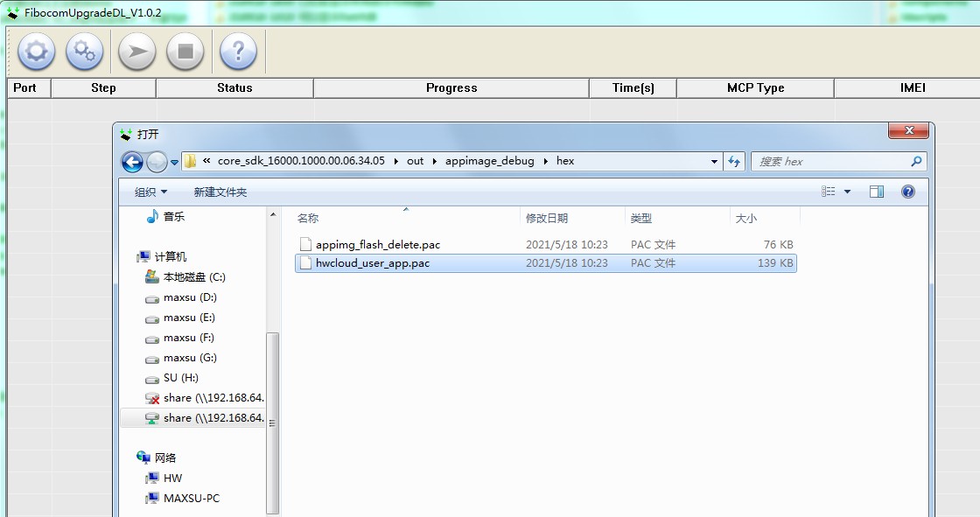Open help with the question mark button

click(238, 52)
